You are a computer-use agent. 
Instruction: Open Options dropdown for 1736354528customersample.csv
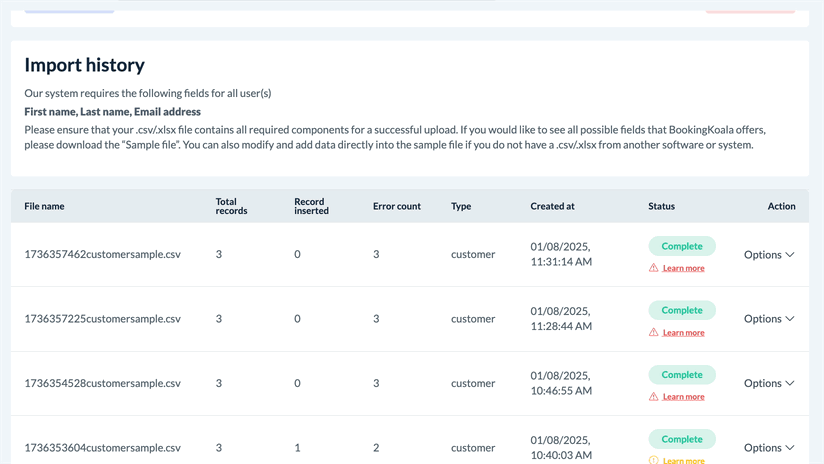pos(768,383)
